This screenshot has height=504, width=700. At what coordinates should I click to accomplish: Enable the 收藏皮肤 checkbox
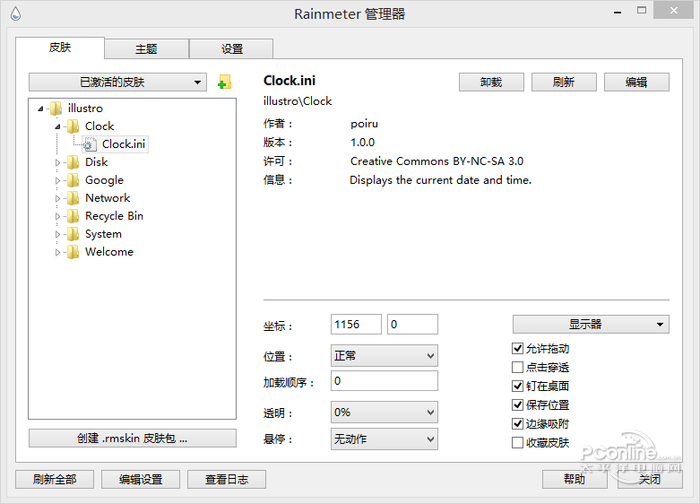click(x=517, y=442)
